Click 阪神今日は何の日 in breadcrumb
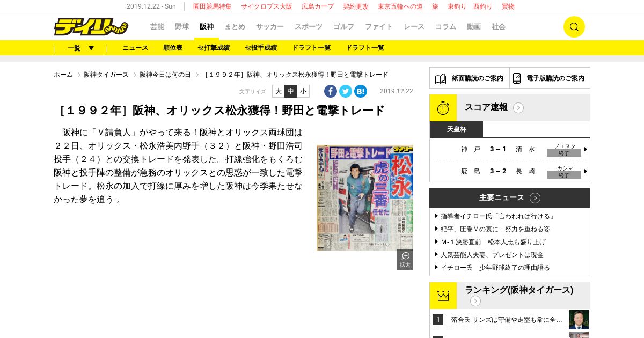Screen dimensions: 644x338 pyautogui.click(x=165, y=75)
